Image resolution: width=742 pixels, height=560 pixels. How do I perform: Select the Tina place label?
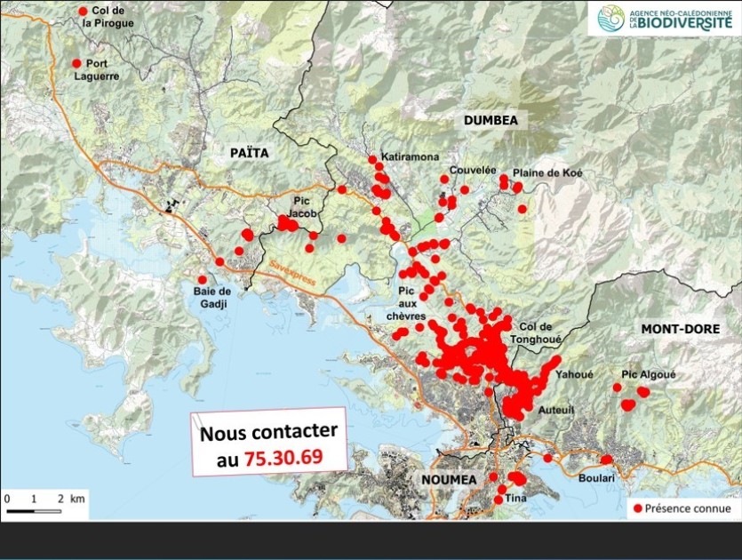pos(515,499)
